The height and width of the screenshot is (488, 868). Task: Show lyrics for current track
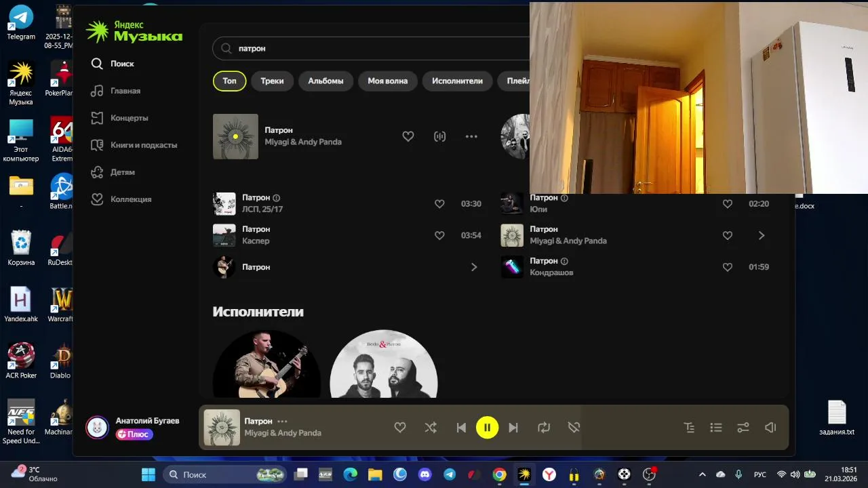(x=689, y=428)
